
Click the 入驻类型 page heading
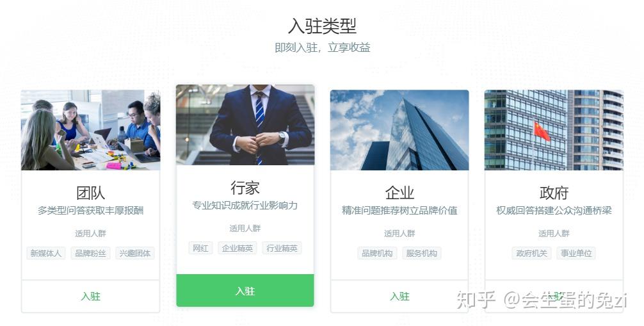[x=322, y=26]
